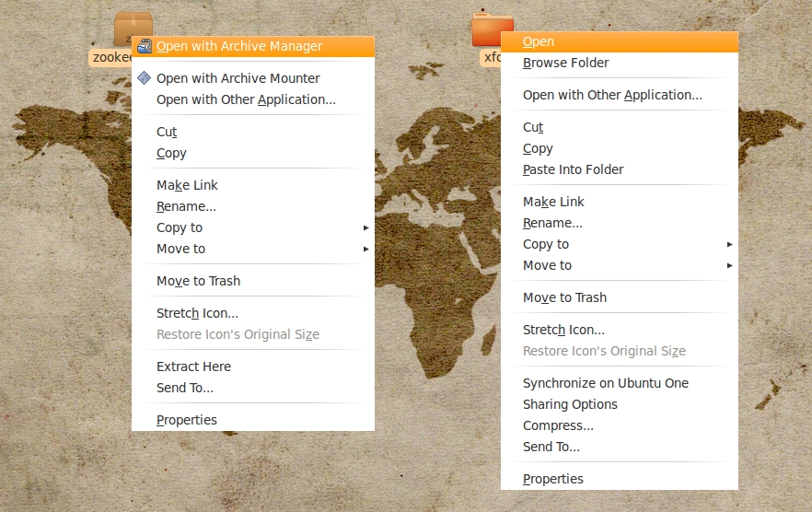Expand Copy to submenu arrow in folder menu

(x=729, y=244)
